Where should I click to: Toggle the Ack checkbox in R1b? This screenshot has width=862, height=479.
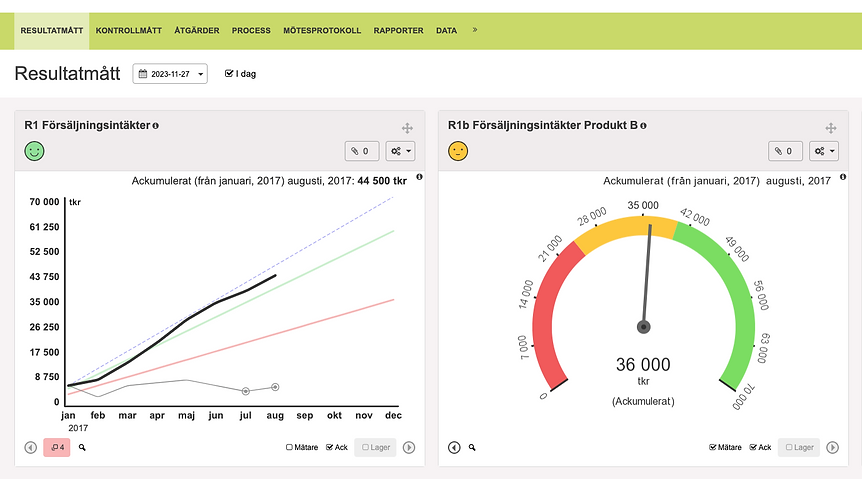[x=753, y=447]
